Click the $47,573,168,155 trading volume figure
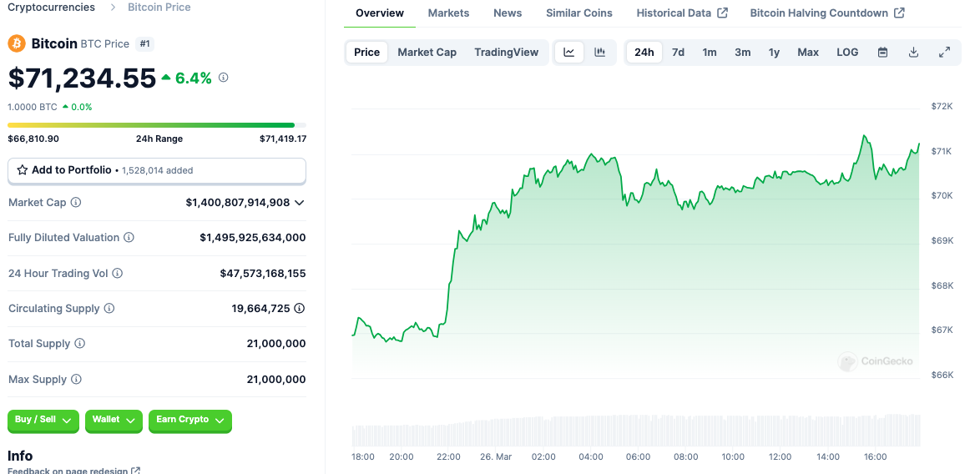Image resolution: width=980 pixels, height=474 pixels. 263,273
